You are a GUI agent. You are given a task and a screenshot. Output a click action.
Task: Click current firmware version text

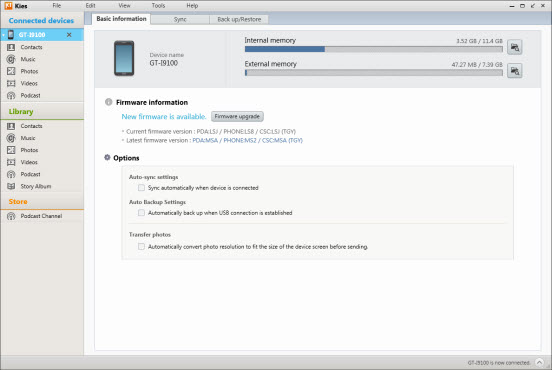pos(211,132)
